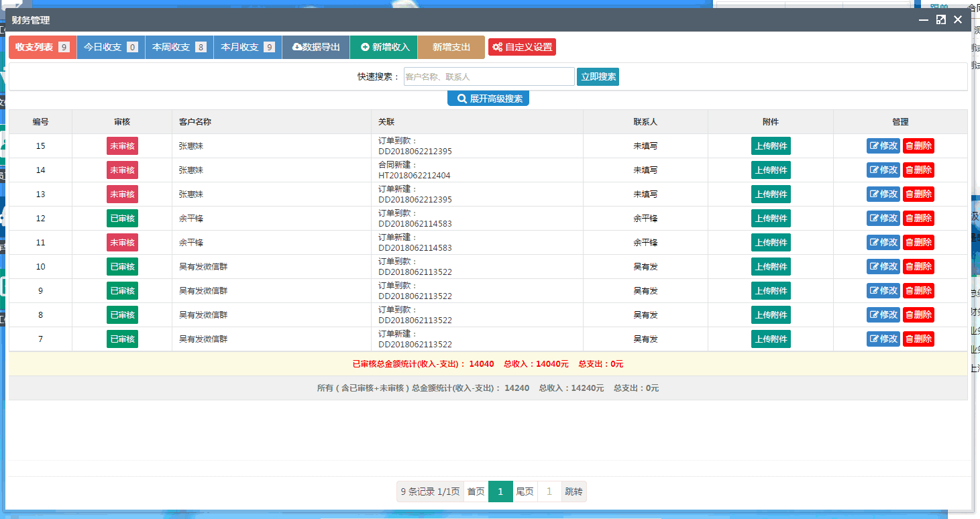Click 新增支出 button
980x519 pixels.
tap(451, 48)
